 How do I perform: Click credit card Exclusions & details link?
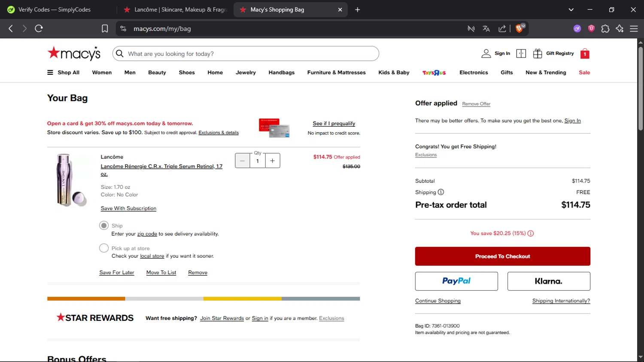click(219, 133)
